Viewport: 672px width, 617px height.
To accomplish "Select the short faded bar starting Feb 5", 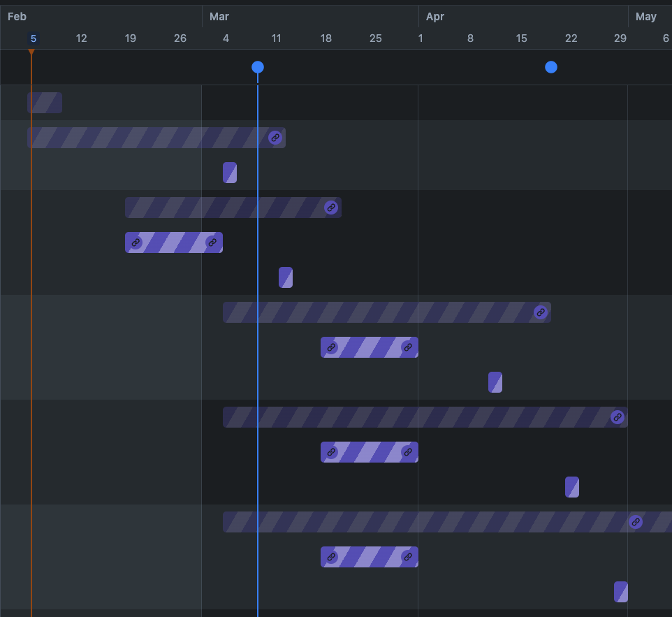I will coord(45,103).
